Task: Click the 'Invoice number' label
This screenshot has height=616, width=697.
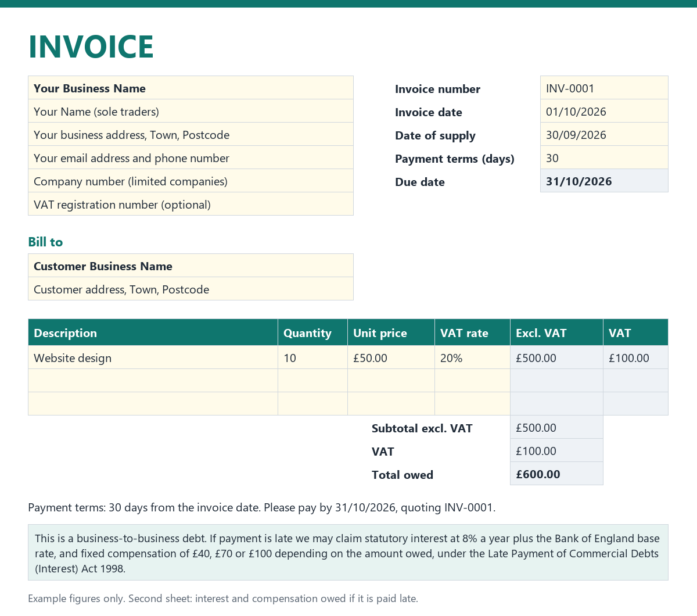Action: coord(437,89)
